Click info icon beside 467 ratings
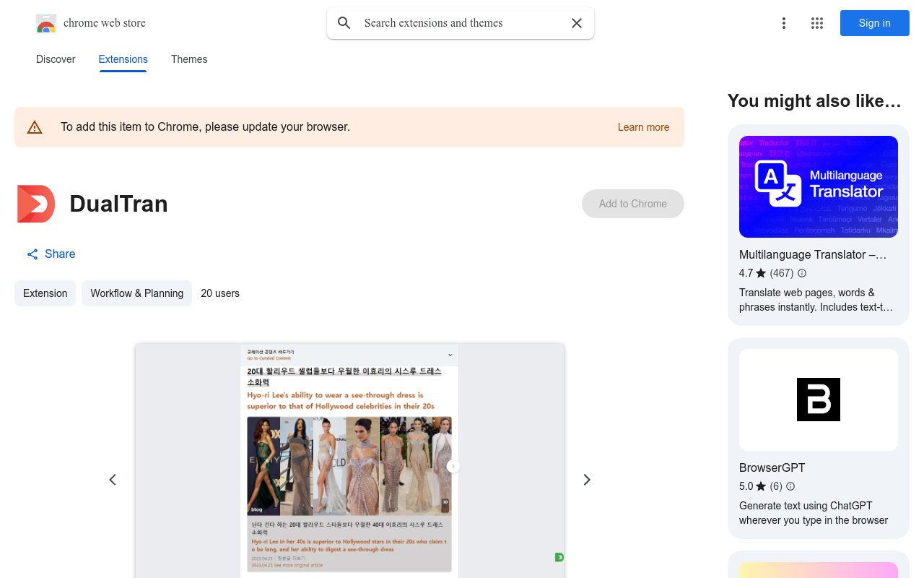The width and height of the screenshot is (924, 578). [802, 273]
